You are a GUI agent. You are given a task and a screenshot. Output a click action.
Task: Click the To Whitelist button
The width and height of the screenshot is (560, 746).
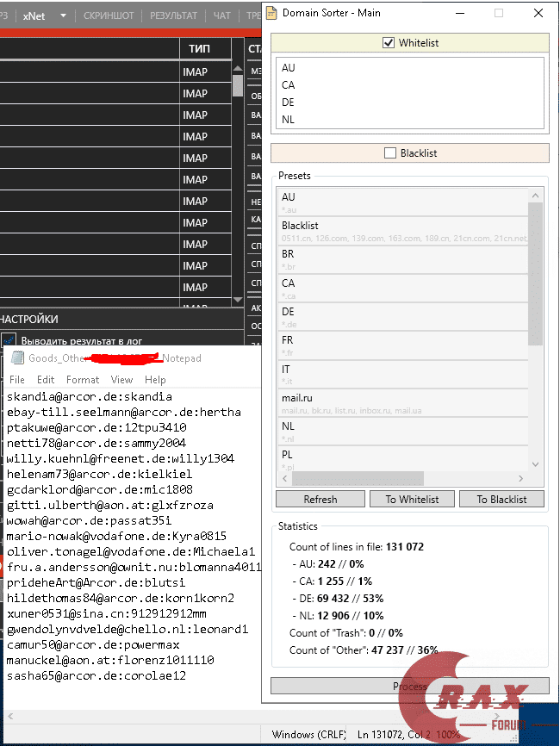point(412,499)
